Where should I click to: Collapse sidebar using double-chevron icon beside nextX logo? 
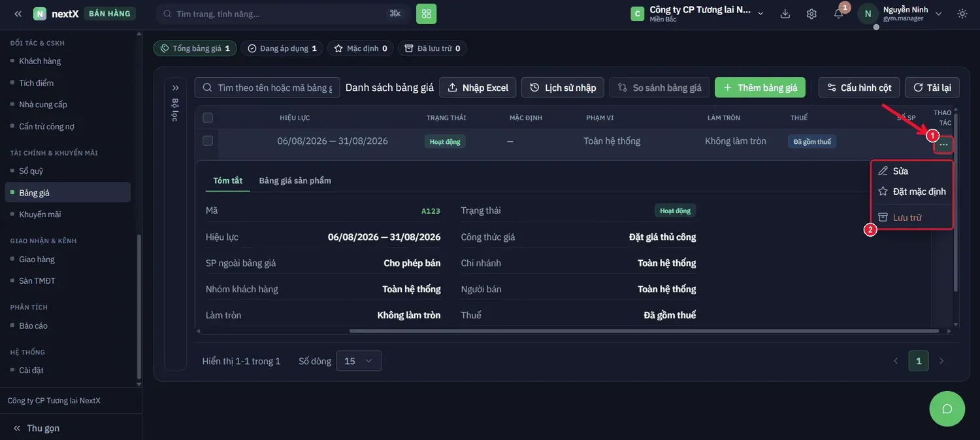point(18,14)
